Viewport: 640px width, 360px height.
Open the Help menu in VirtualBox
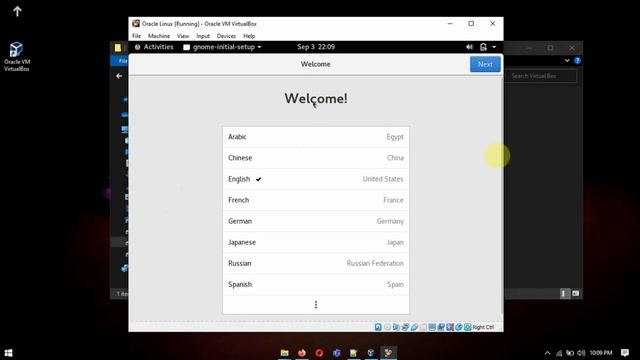click(249, 36)
